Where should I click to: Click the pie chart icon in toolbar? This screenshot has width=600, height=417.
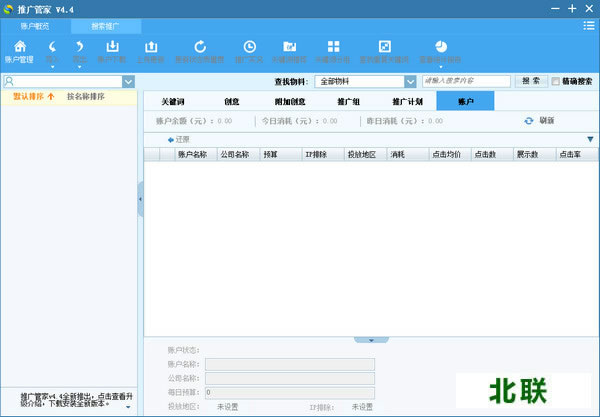click(440, 47)
